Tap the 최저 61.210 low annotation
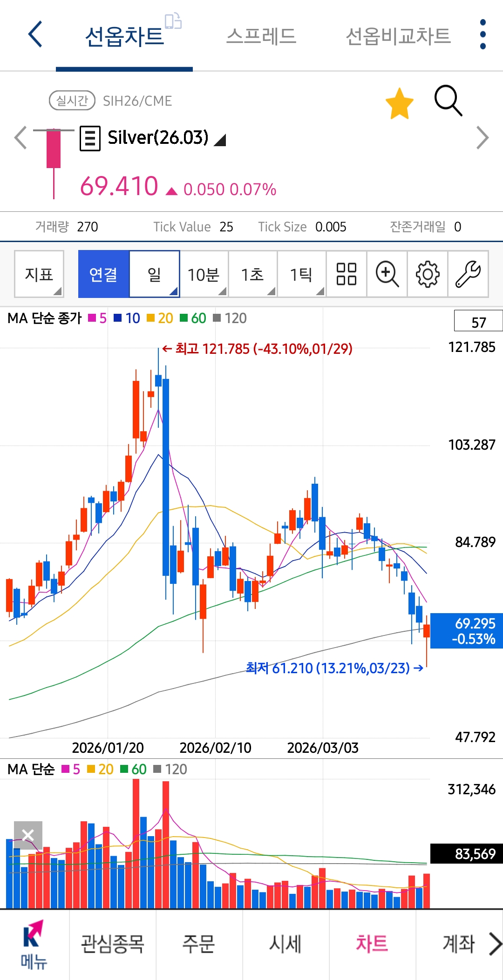 point(334,668)
